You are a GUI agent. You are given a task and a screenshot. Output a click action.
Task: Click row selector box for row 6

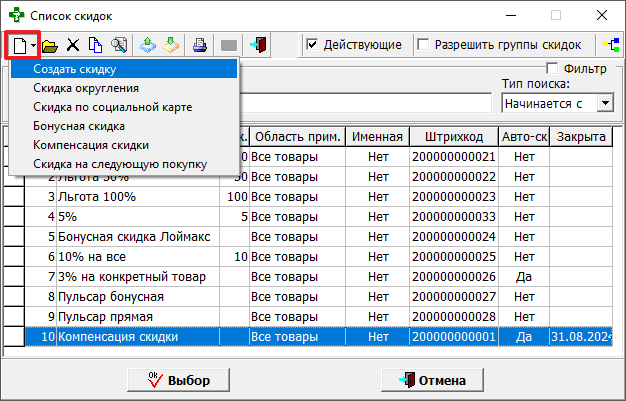coord(14,256)
